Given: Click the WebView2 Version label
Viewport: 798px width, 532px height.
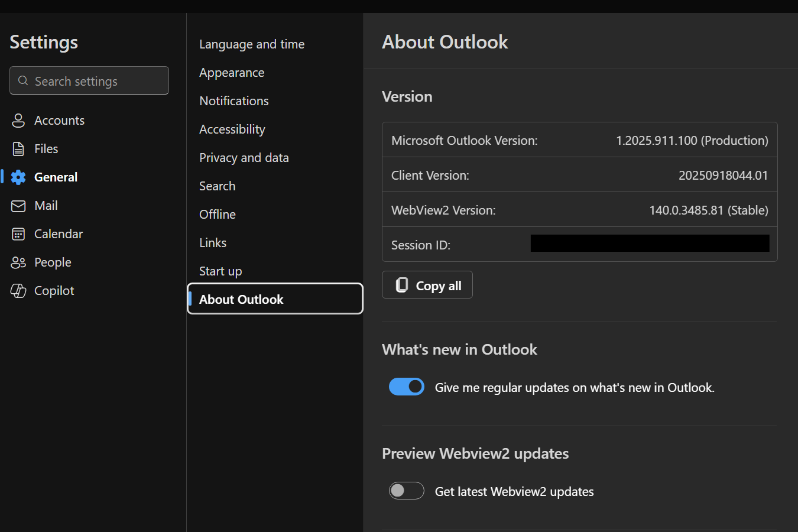Looking at the screenshot, I should 443,210.
